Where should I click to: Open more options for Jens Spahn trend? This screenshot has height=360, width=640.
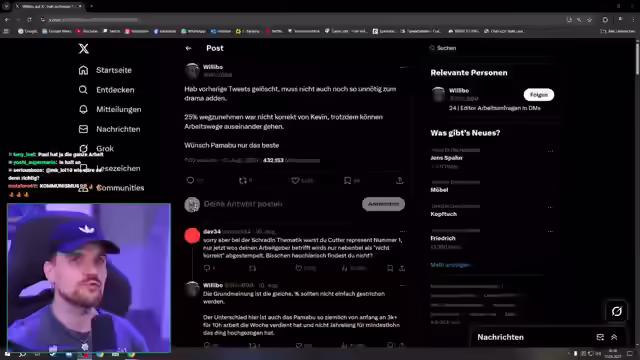click(x=550, y=151)
